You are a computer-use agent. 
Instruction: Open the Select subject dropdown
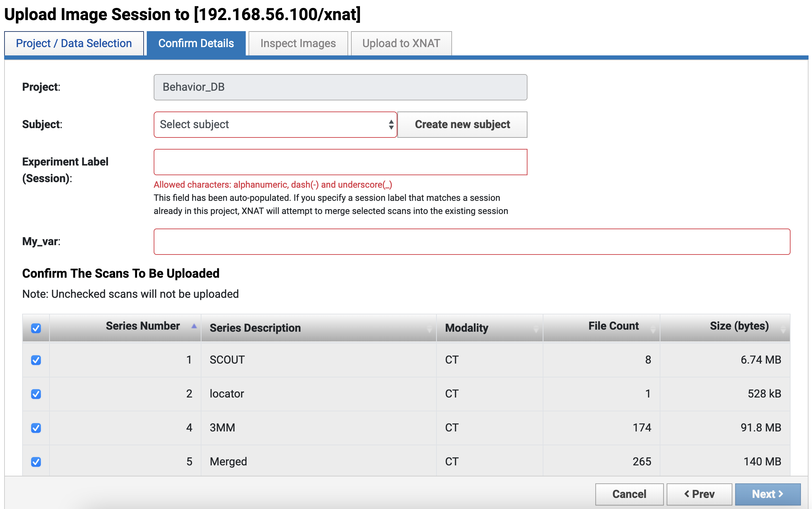(x=275, y=125)
